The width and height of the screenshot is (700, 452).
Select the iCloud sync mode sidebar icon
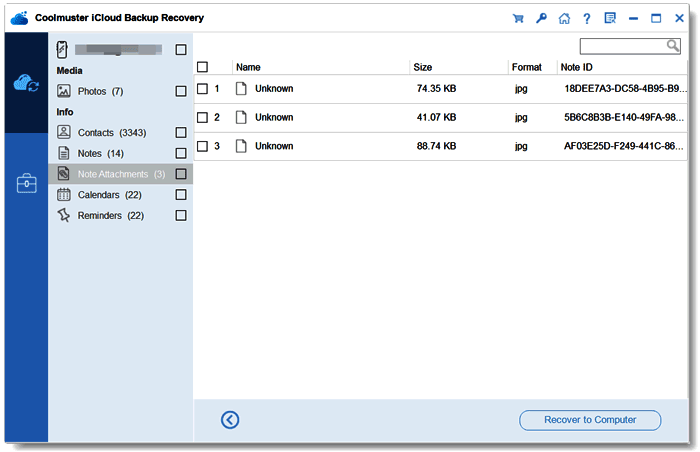(26, 83)
